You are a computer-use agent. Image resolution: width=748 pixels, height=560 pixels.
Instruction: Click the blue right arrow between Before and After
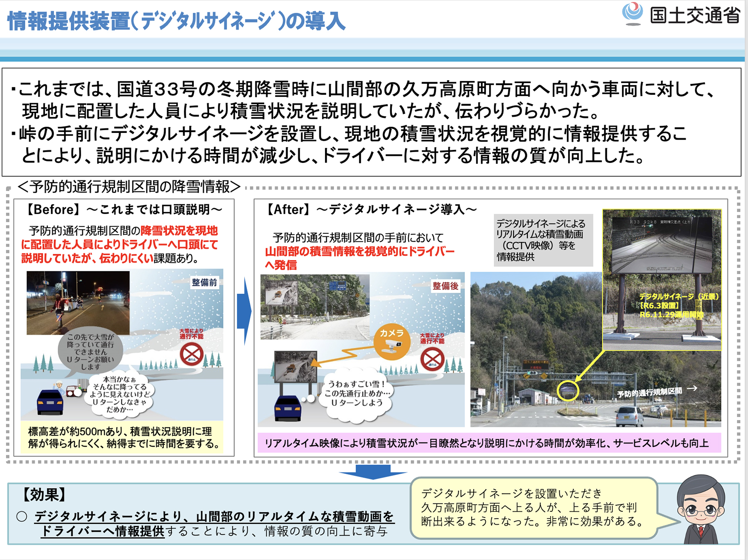[244, 312]
